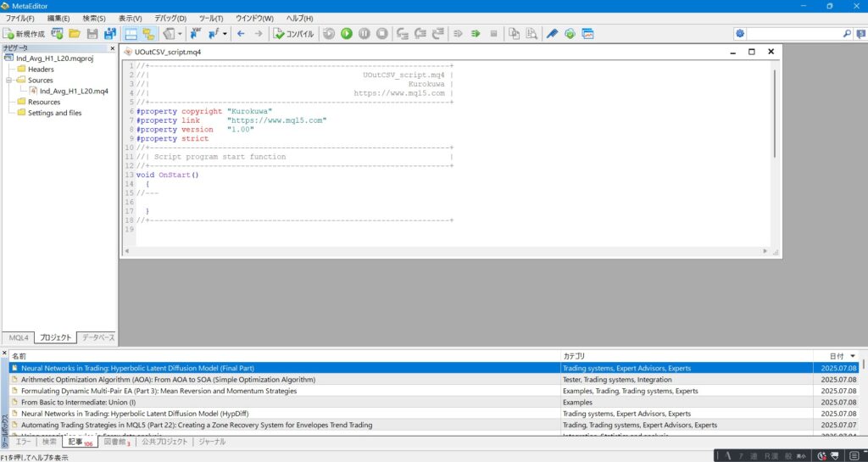Click the step into debug icon
Screen dimensions: 868x462
[x=403, y=34]
